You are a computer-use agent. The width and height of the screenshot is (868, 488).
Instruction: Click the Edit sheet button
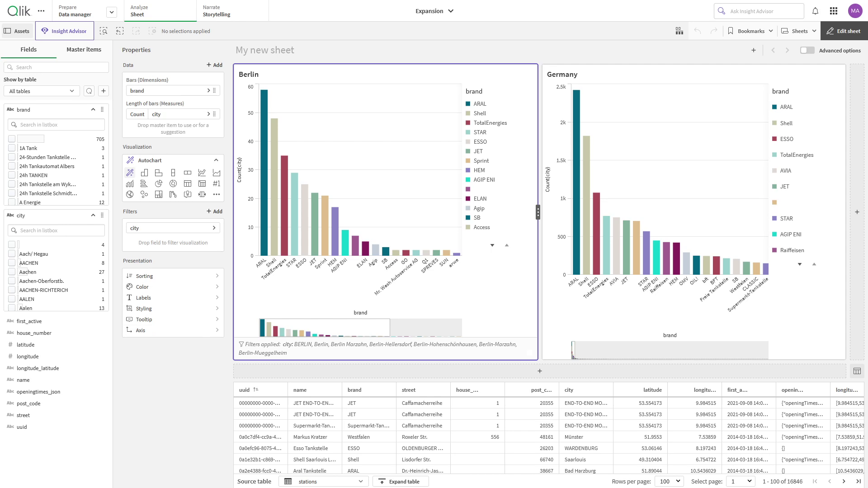(x=844, y=31)
